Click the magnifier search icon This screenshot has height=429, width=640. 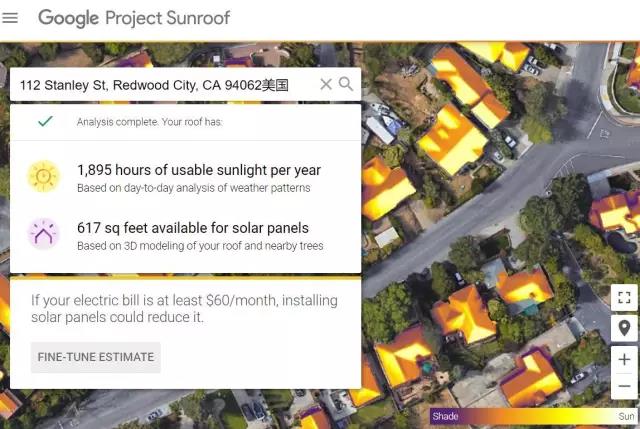pyautogui.click(x=346, y=85)
